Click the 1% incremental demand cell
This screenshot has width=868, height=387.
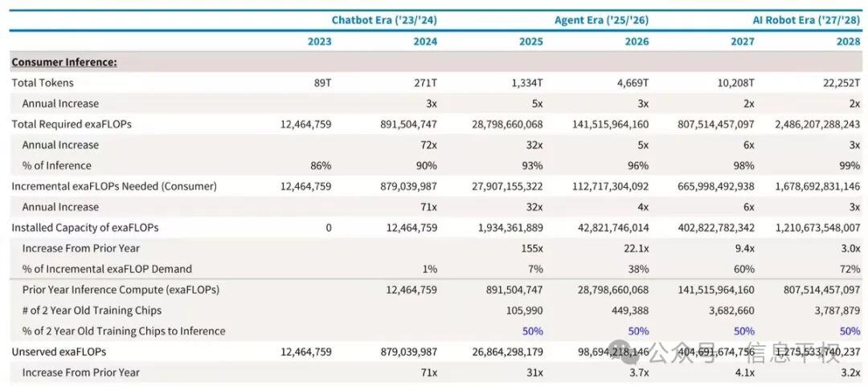429,269
